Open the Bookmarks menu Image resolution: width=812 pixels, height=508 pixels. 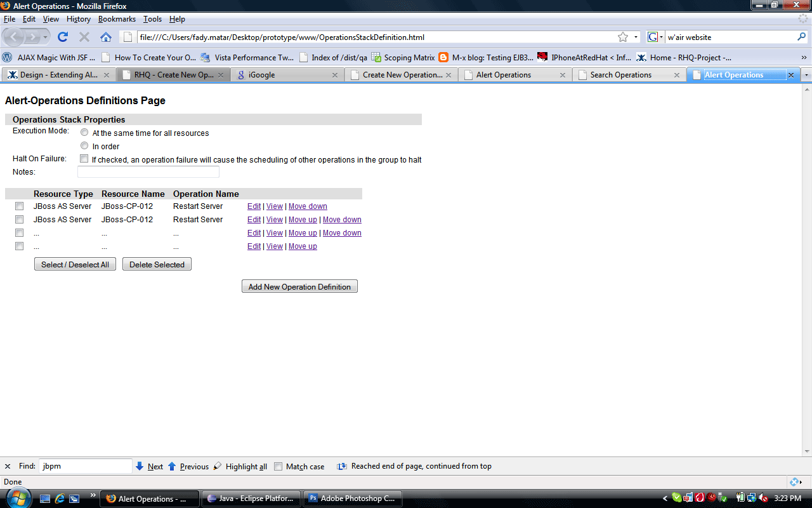(117, 19)
